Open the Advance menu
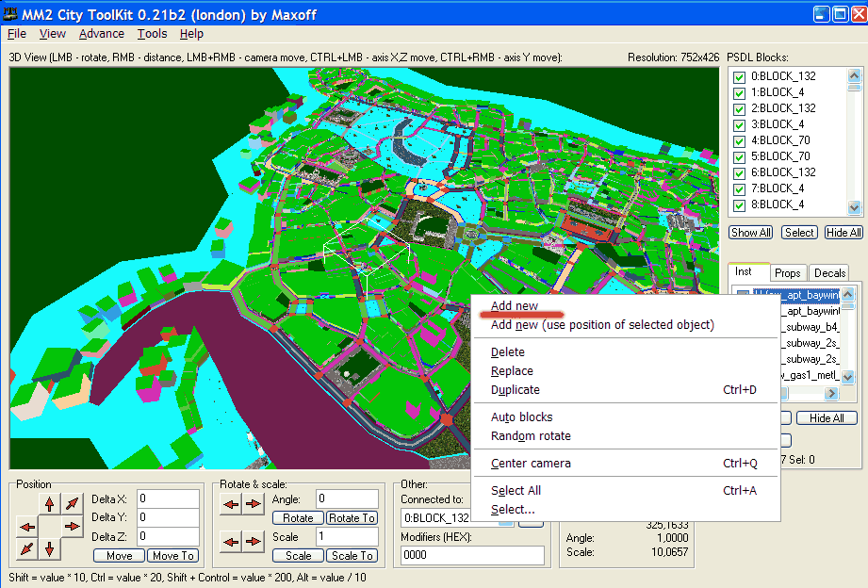The image size is (868, 588). [101, 33]
